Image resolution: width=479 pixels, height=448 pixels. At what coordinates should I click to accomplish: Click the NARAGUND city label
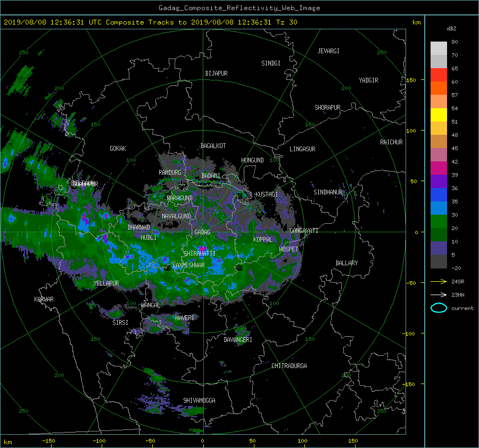click(180, 198)
